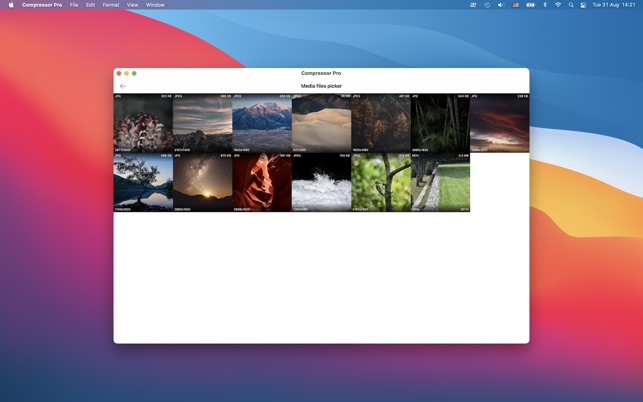Screen dimensions: 643x402
Task: Select the dark autumn forest photo
Action: click(381, 123)
